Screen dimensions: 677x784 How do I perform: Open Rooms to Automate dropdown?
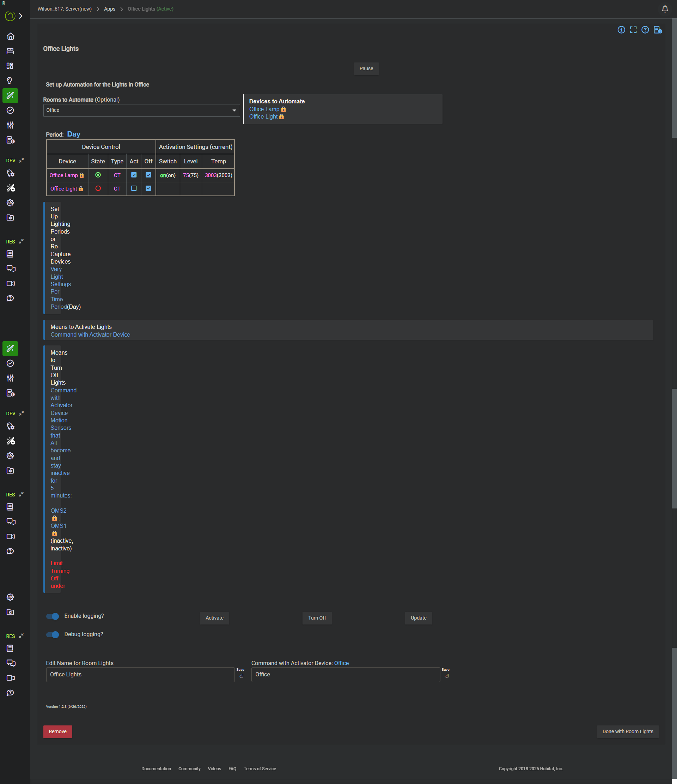click(x=141, y=110)
